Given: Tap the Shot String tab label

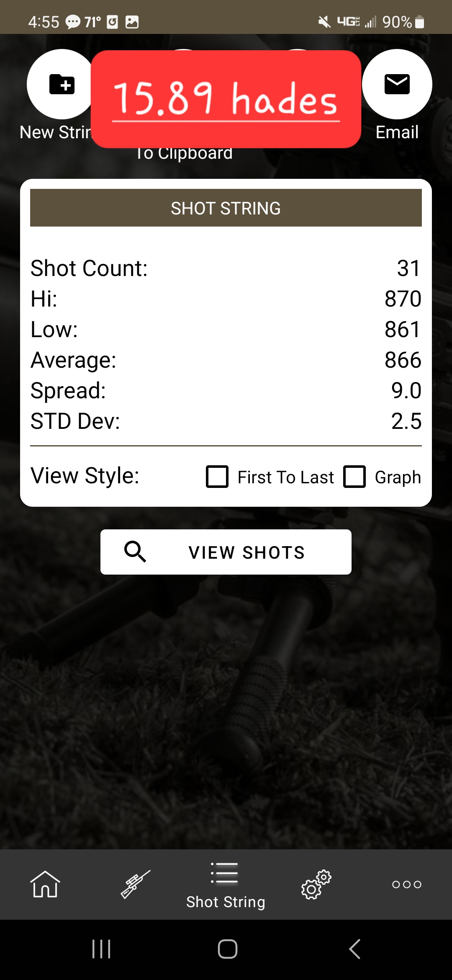Looking at the screenshot, I should coord(226,902).
